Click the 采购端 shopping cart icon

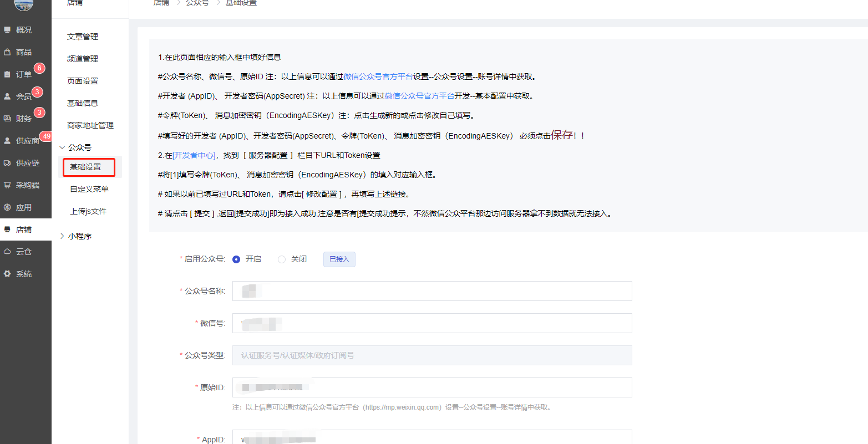coord(7,185)
